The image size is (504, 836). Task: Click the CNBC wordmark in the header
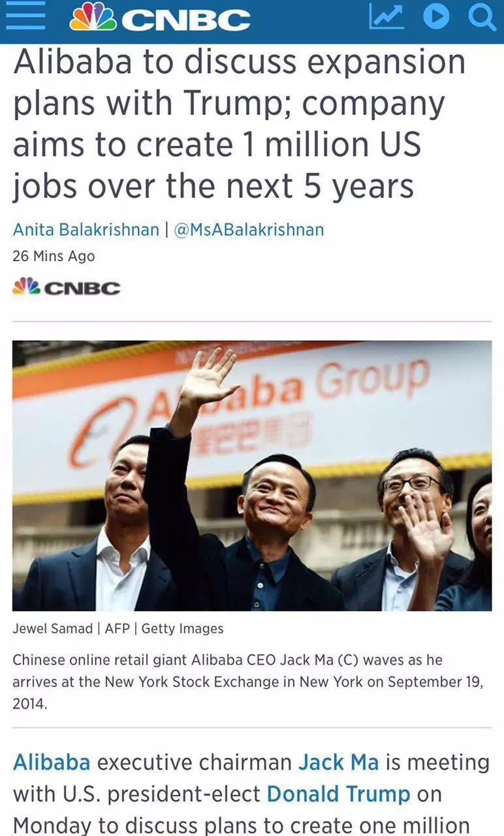coord(186,20)
